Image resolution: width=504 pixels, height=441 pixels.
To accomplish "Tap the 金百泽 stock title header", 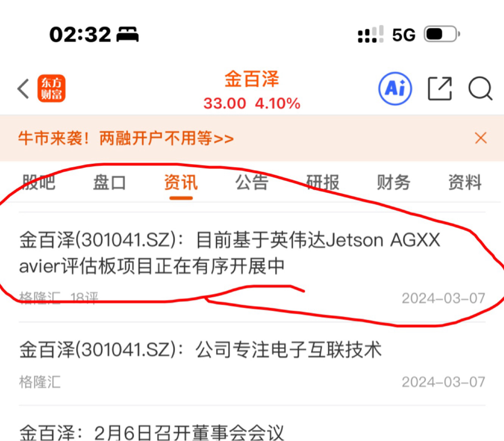I will [252, 79].
